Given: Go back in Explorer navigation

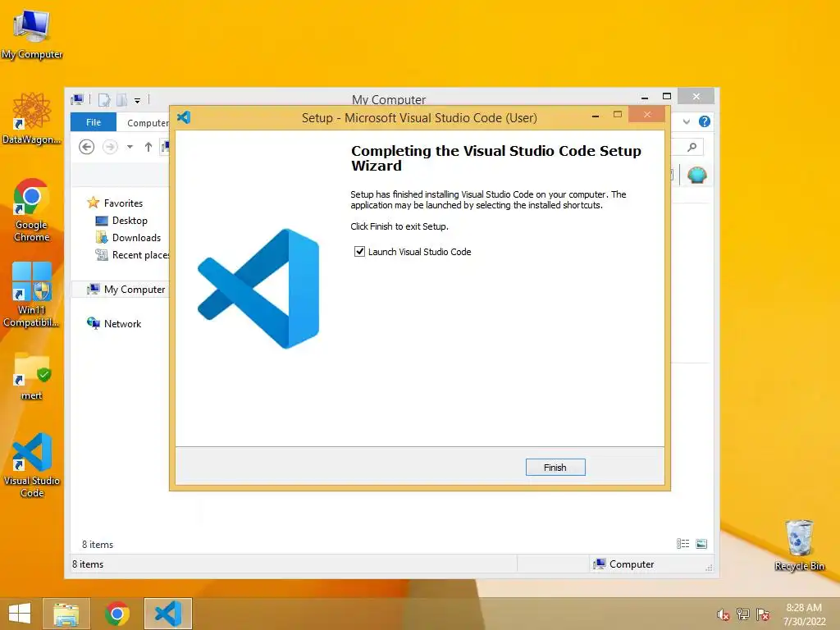Looking at the screenshot, I should point(86,147).
